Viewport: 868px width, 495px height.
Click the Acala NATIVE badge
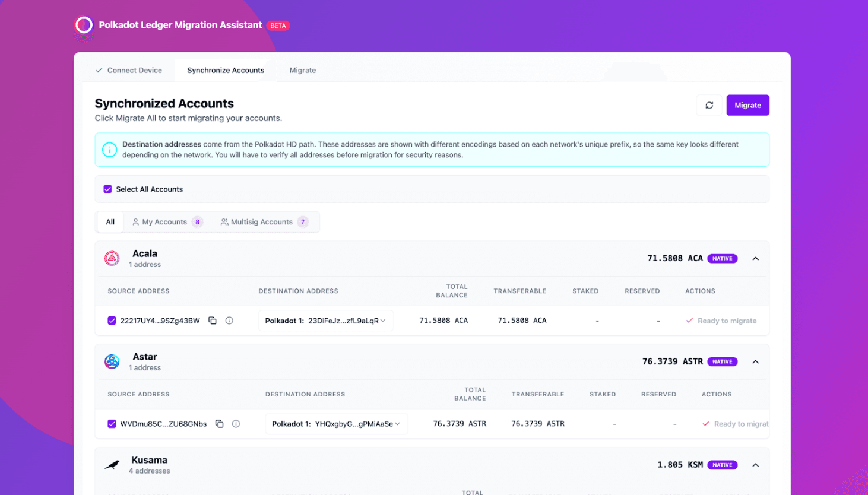point(722,259)
